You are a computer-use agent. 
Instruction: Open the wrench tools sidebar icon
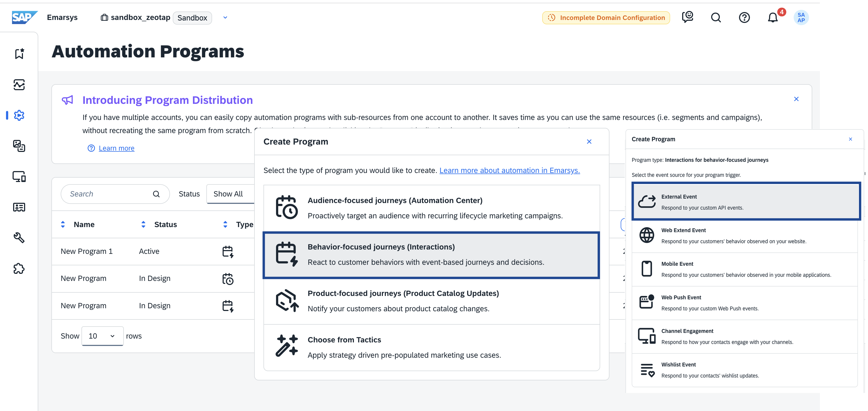(19, 238)
